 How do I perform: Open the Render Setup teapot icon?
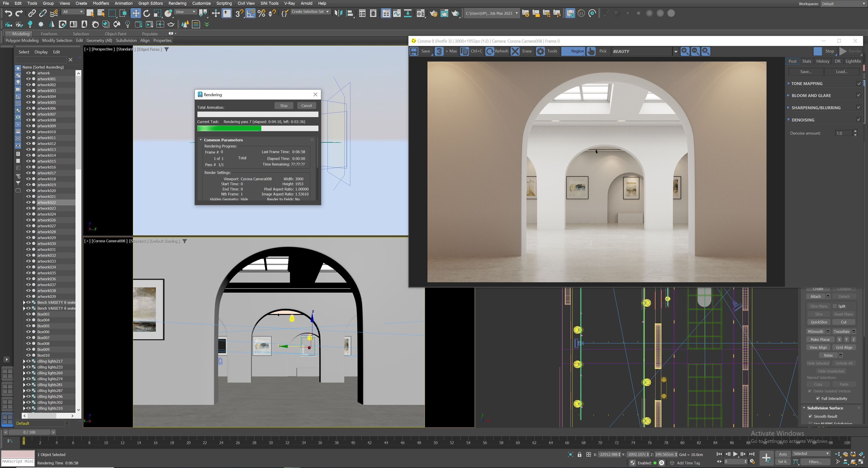click(434, 13)
